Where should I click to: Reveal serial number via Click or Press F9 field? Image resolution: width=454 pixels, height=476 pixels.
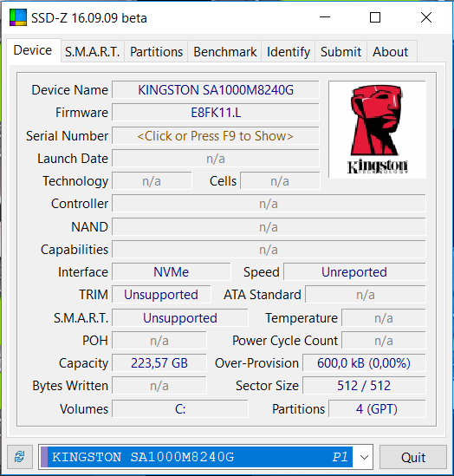(216, 136)
